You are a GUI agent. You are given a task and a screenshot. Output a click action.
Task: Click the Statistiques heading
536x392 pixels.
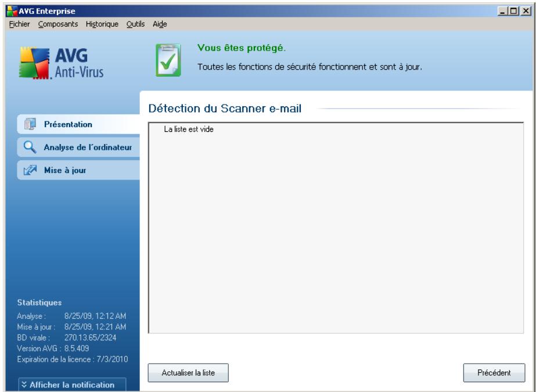pos(39,303)
